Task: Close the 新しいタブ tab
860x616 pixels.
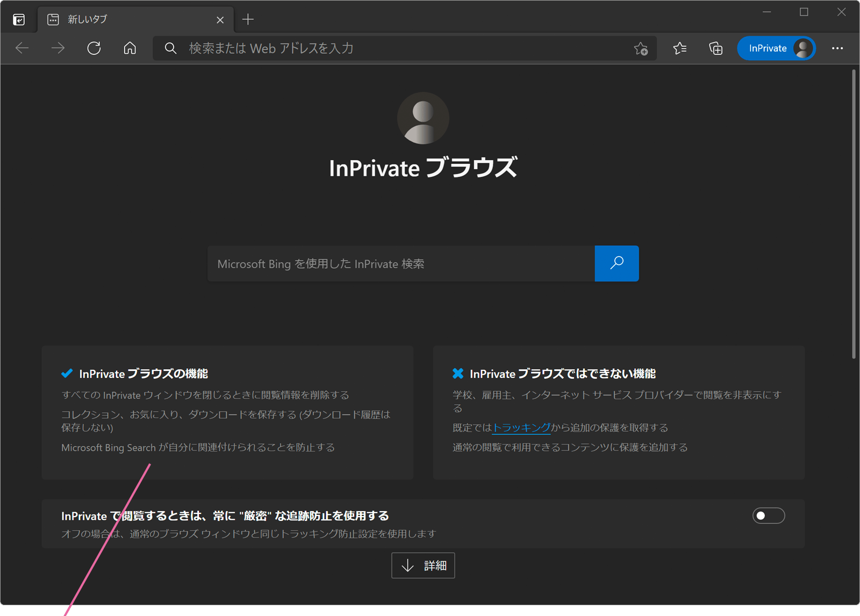Action: pyautogui.click(x=220, y=20)
